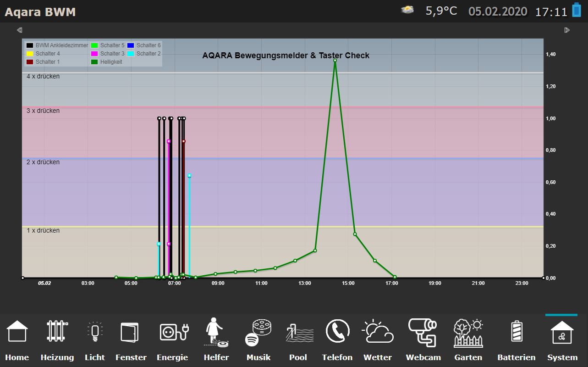Image resolution: width=588 pixels, height=367 pixels.
Task: Open the Home navigation icon
Action: [17, 331]
